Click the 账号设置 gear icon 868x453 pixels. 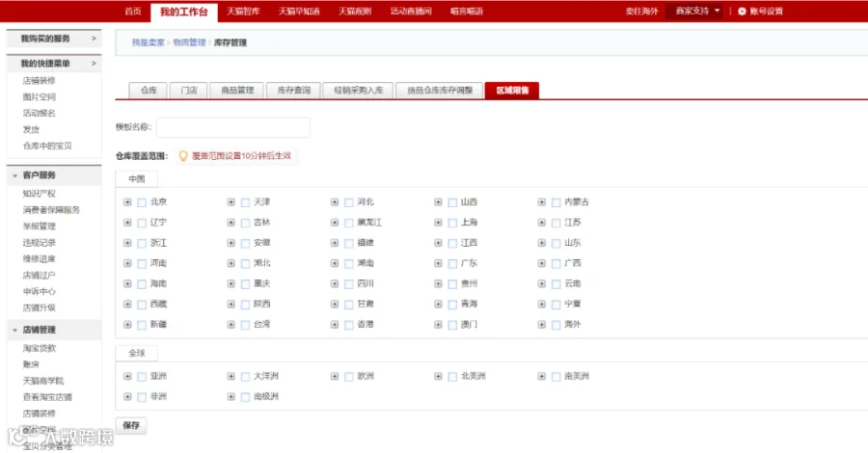click(742, 11)
